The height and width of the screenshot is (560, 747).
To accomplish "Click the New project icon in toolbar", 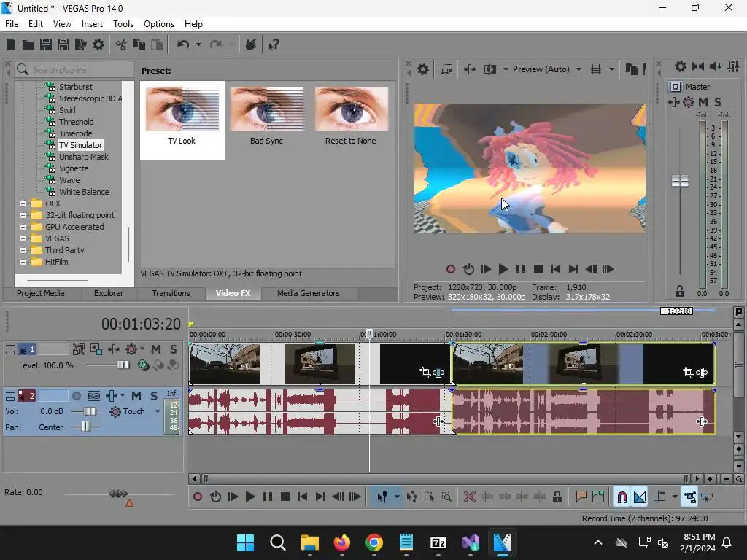I will point(11,44).
